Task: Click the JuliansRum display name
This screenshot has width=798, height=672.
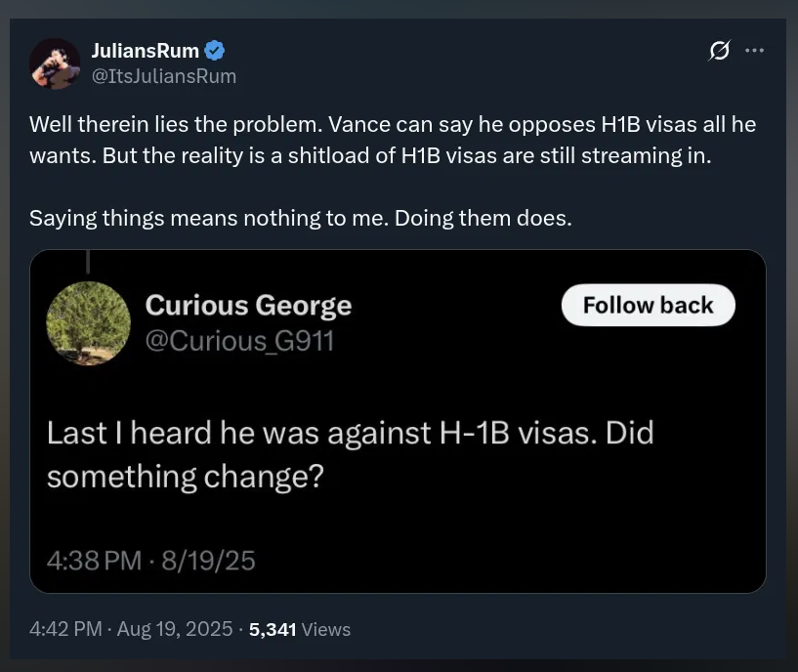Action: pyautogui.click(x=145, y=51)
